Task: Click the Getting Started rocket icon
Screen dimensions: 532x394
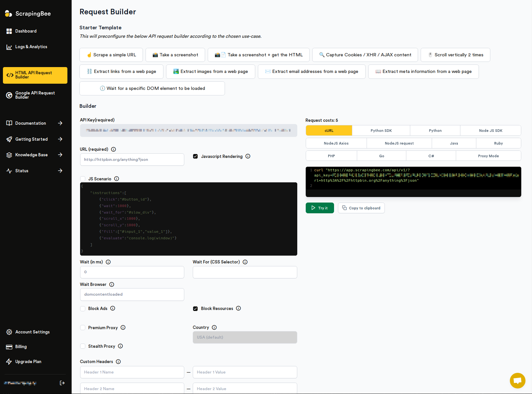Action: pyautogui.click(x=9, y=139)
